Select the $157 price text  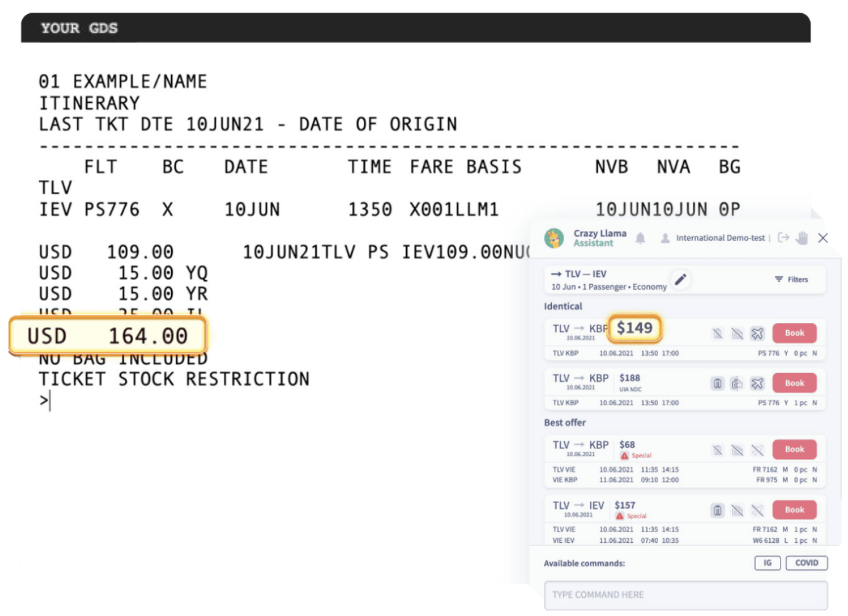[x=625, y=505]
